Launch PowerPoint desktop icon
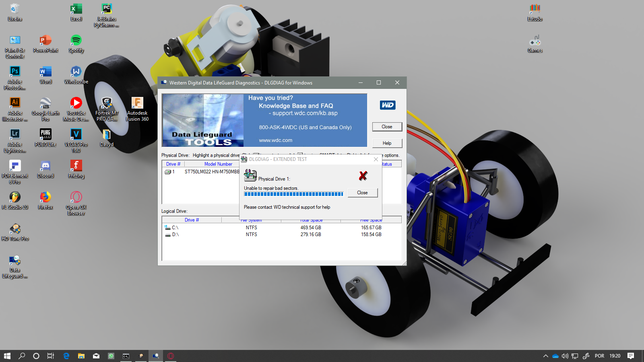The height and width of the screenshot is (362, 644). [45, 43]
